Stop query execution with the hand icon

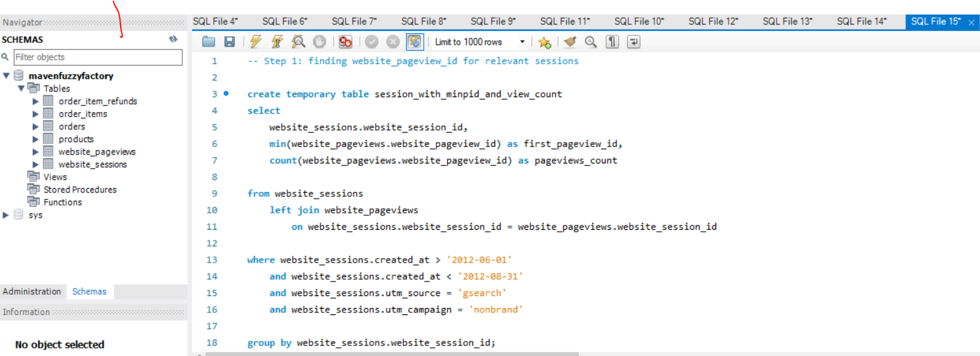[320, 42]
